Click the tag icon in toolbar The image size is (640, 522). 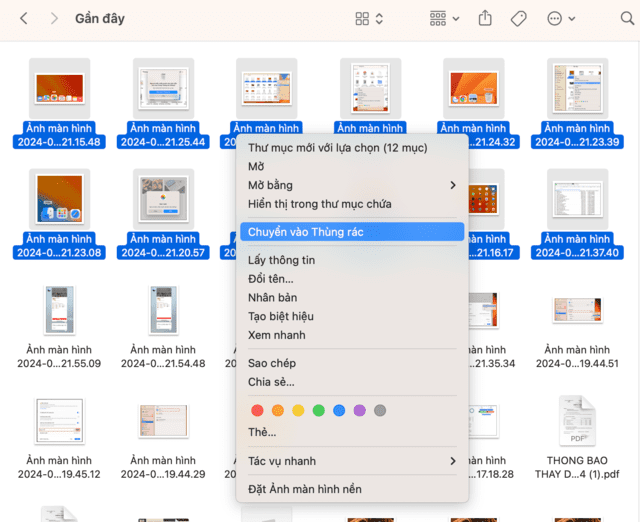pos(518,18)
